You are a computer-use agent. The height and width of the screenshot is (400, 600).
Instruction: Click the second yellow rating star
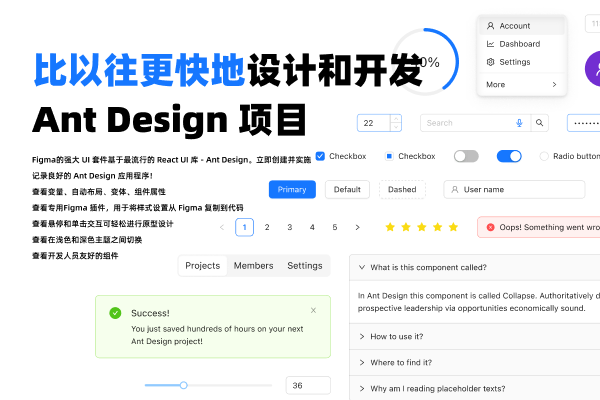(x=406, y=227)
